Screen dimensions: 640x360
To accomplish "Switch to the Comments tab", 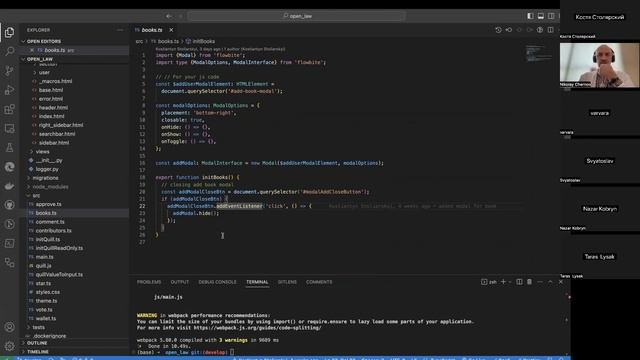I will pos(319,282).
